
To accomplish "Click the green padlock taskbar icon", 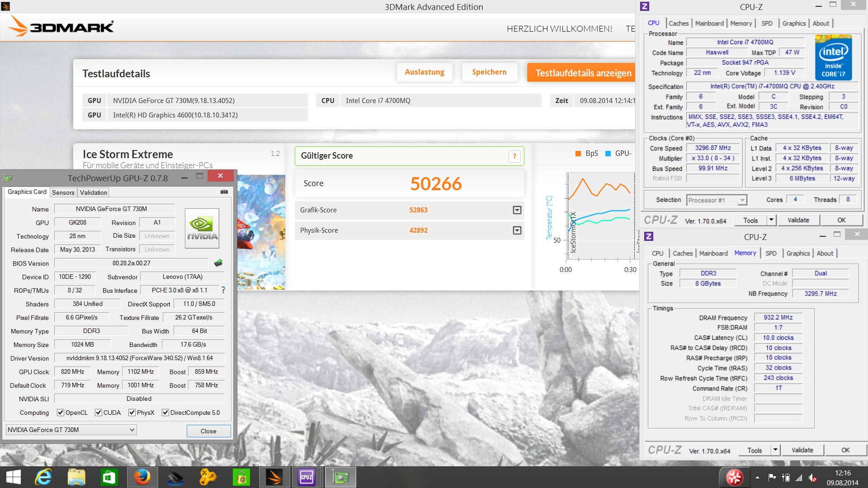I will click(241, 477).
